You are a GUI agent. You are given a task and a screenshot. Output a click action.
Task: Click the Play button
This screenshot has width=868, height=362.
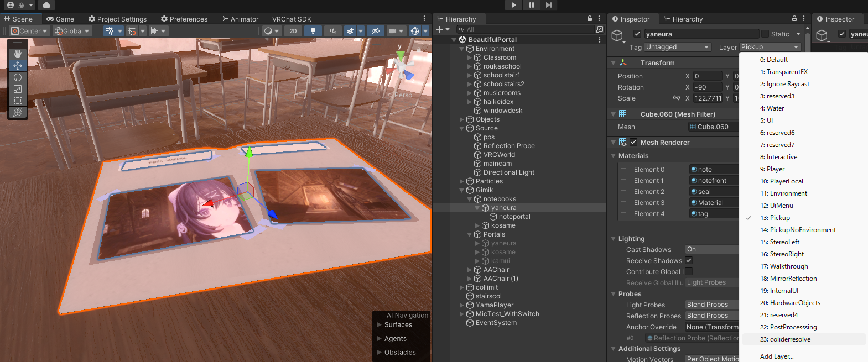point(514,5)
